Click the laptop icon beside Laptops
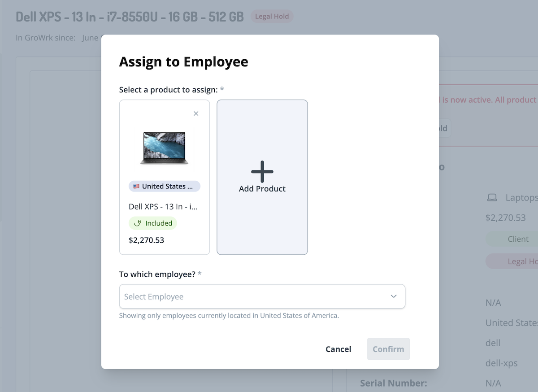Image resolution: width=538 pixels, height=392 pixels. (492, 198)
